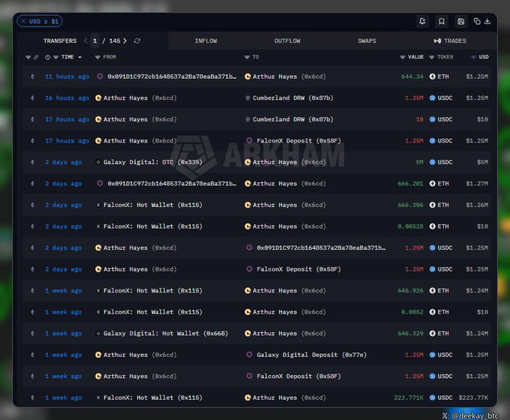
Task: Click Galaxy Digital: Hot Wallet (0x66B)
Action: pos(166,334)
